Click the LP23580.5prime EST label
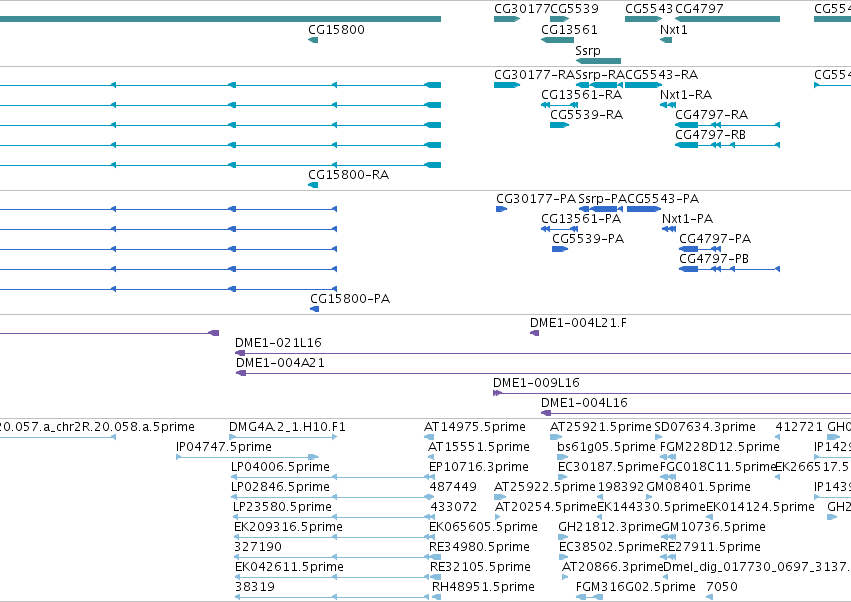851x602 pixels. 282,507
